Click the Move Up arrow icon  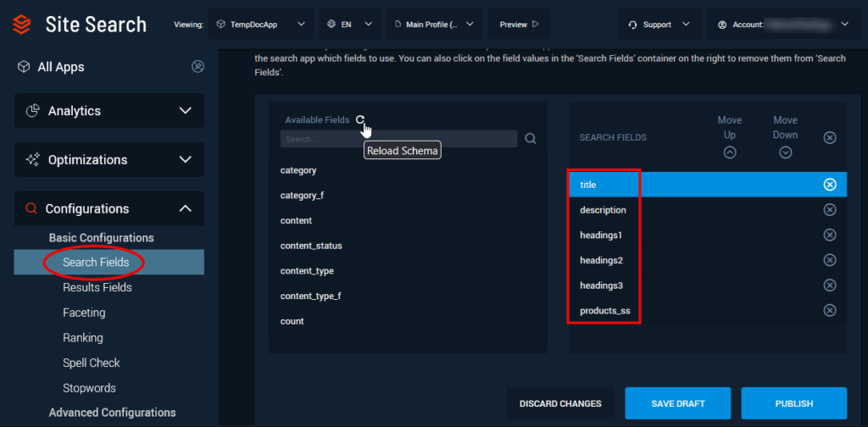[x=730, y=152]
